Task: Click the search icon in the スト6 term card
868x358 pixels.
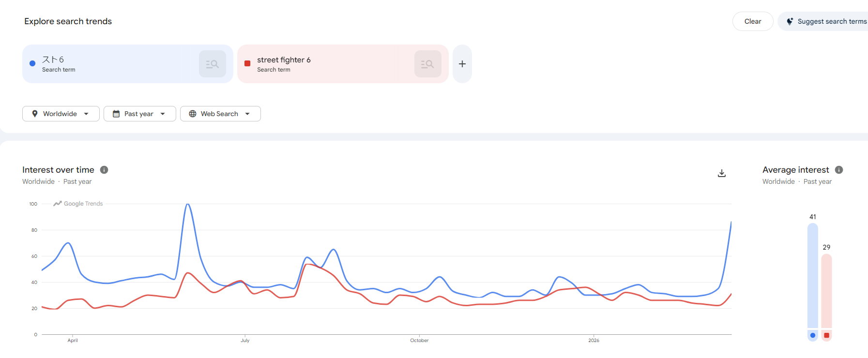Action: [213, 64]
